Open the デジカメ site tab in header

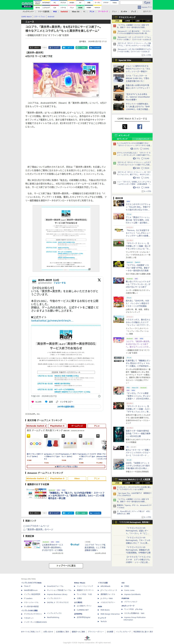pyautogui.click(x=63, y=2)
